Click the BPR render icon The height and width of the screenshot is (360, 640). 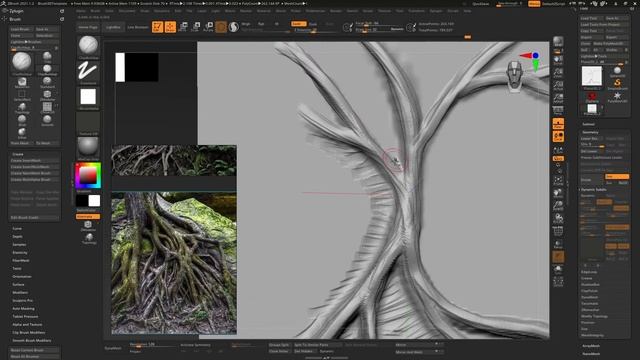[x=558, y=42]
